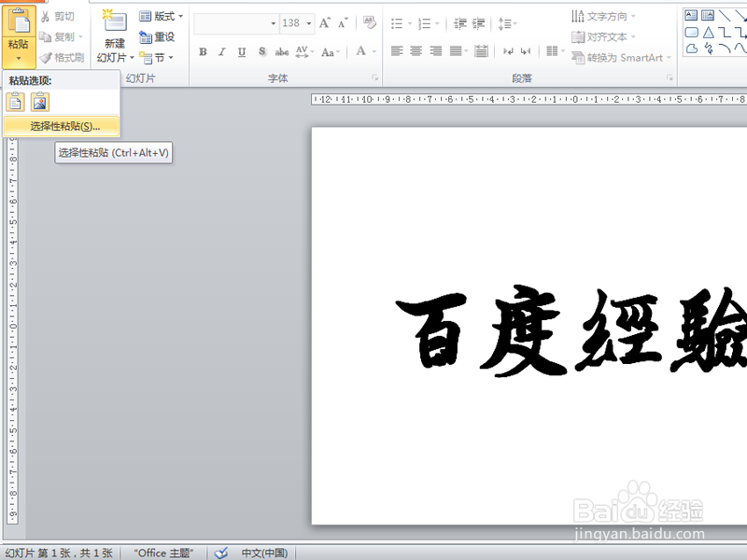Set right-to-left text direction
This screenshot has height=560, width=747.
(526, 51)
